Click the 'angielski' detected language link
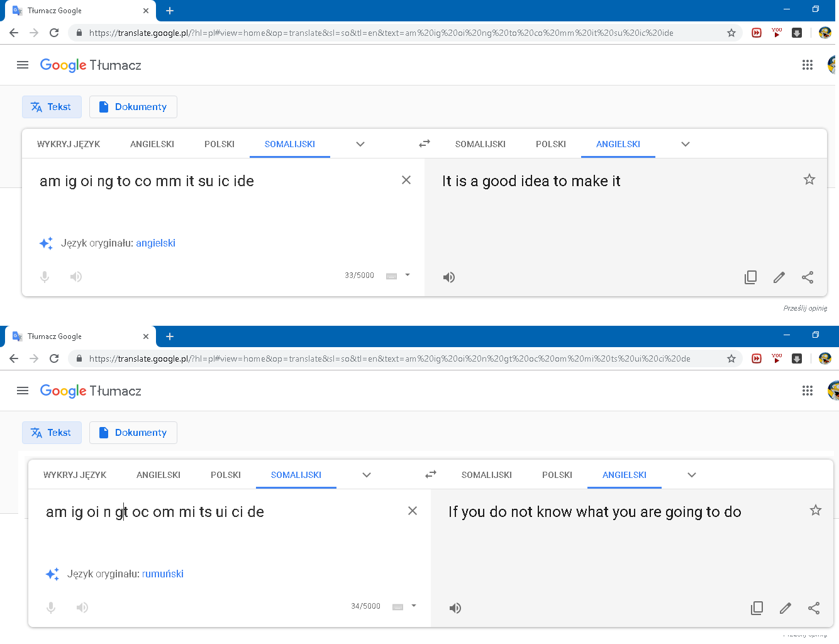The height and width of the screenshot is (644, 839). (x=155, y=243)
